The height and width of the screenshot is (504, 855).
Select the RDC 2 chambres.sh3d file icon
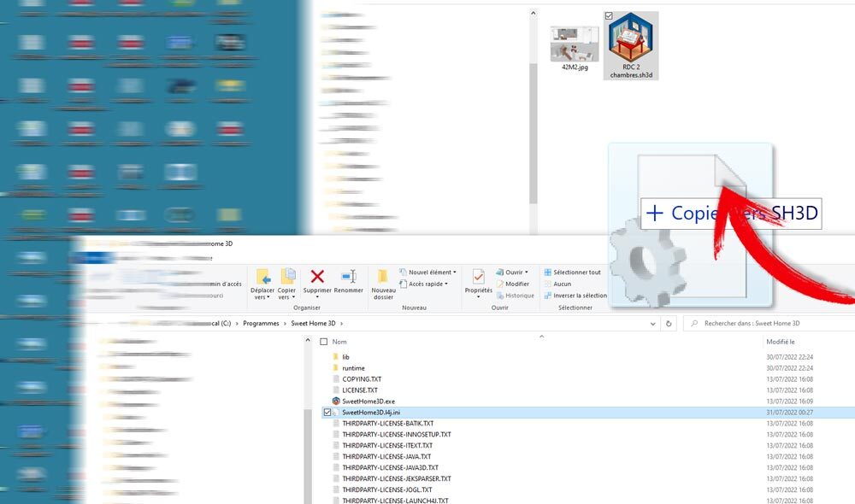631,37
